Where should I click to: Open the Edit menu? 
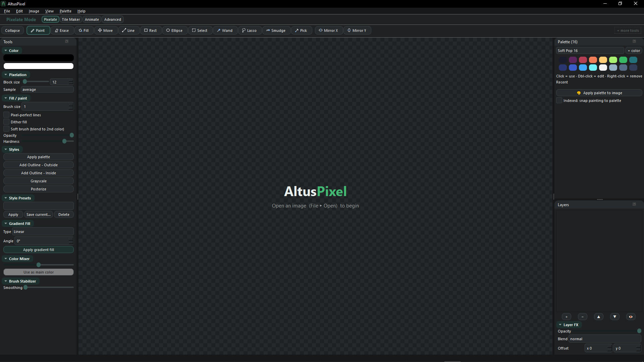[x=19, y=11]
